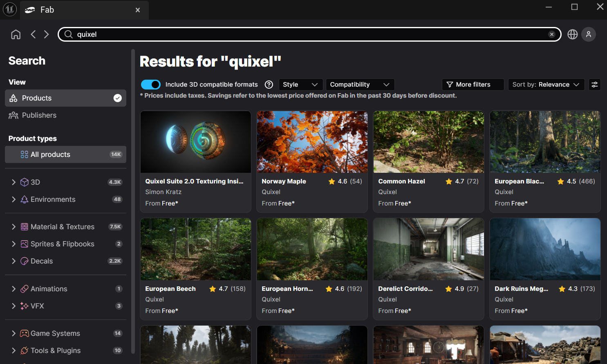Open language selector globe icon
The height and width of the screenshot is (364, 607).
point(572,34)
